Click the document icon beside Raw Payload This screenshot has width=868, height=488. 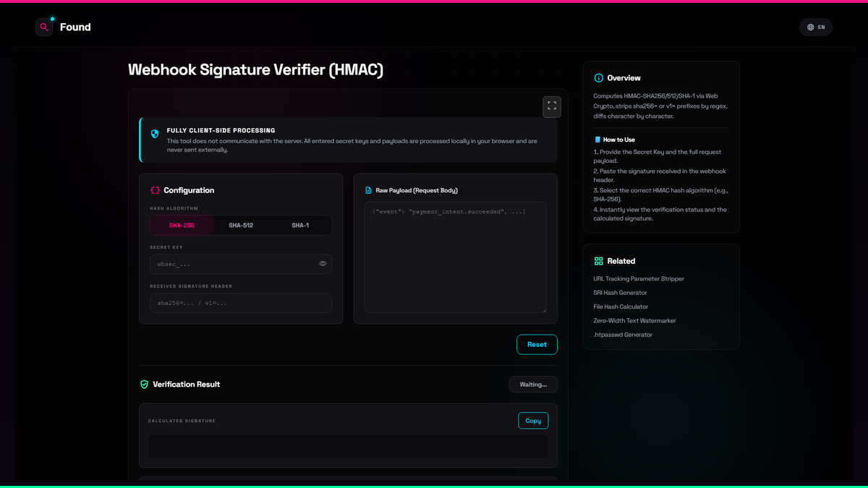pos(368,190)
